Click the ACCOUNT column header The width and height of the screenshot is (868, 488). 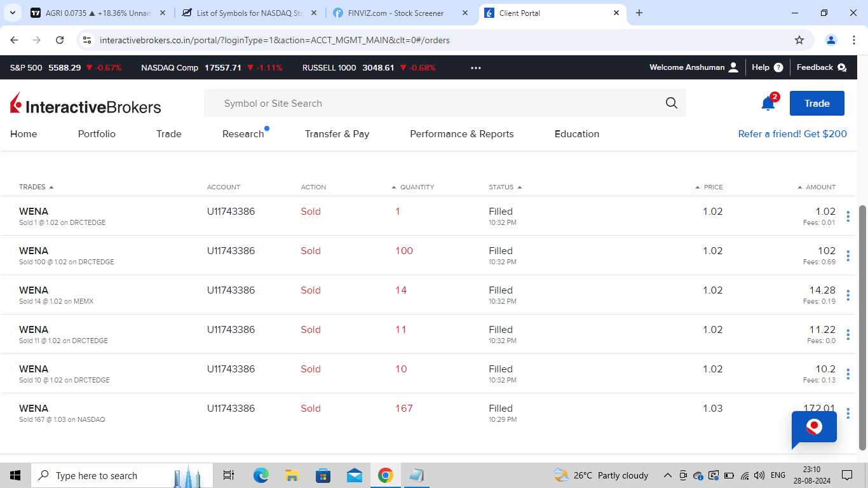coord(224,187)
